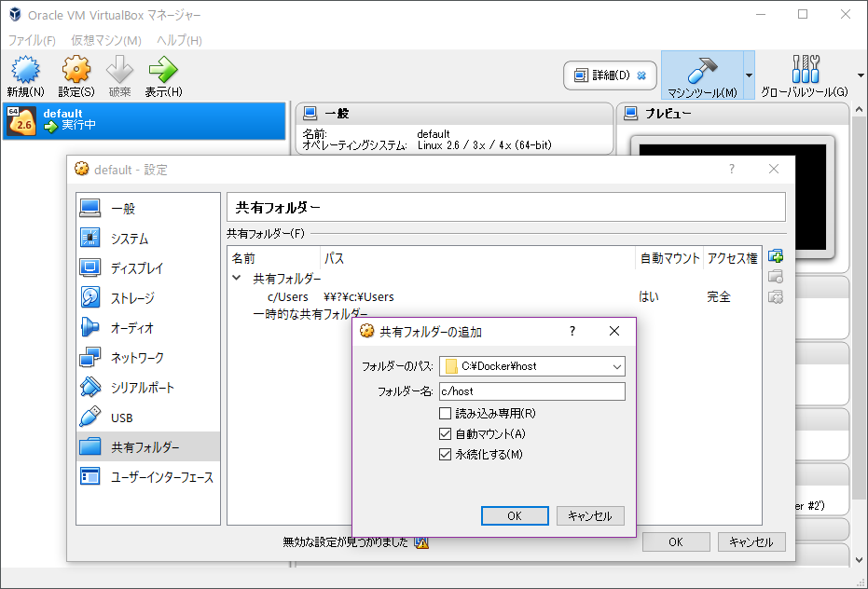
Task: Click キャンセル in the settings dialog
Action: tap(751, 541)
